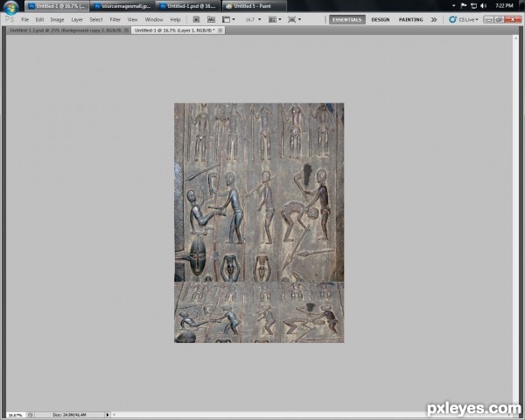The image size is (525, 420).
Task: Open the Help menu
Action: 175,19
